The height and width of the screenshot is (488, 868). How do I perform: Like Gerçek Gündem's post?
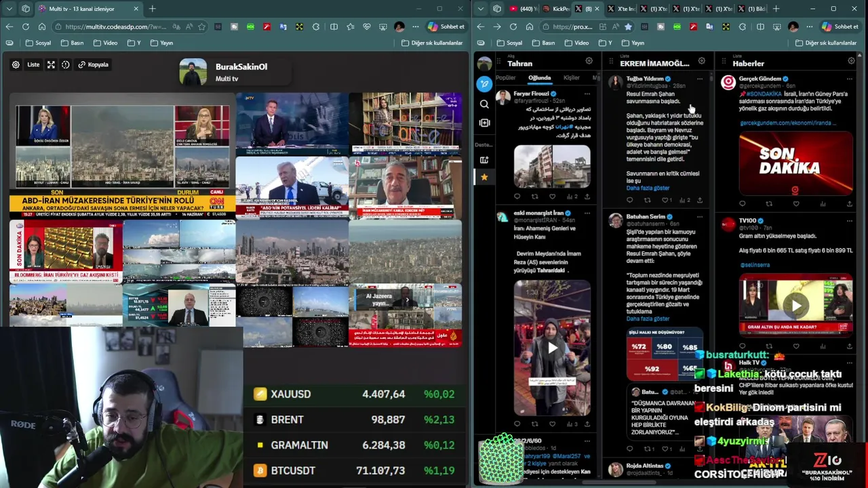pos(795,203)
